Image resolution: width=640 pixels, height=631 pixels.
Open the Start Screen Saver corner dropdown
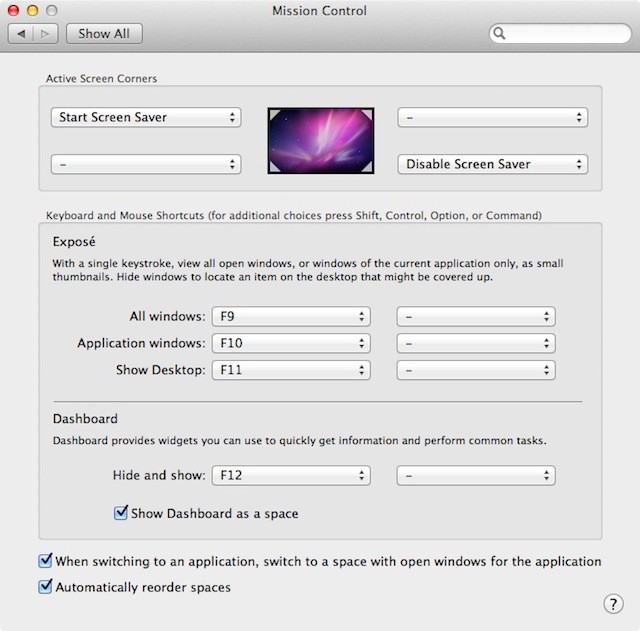146,117
